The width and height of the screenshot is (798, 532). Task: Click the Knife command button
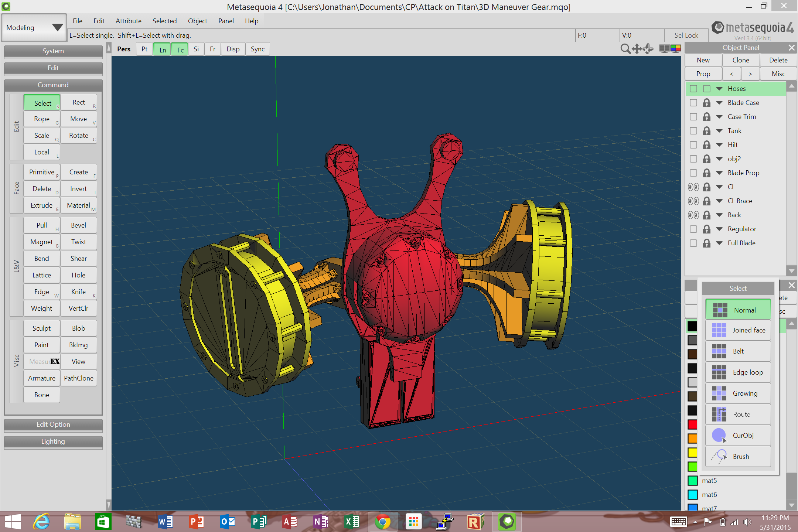tap(79, 292)
